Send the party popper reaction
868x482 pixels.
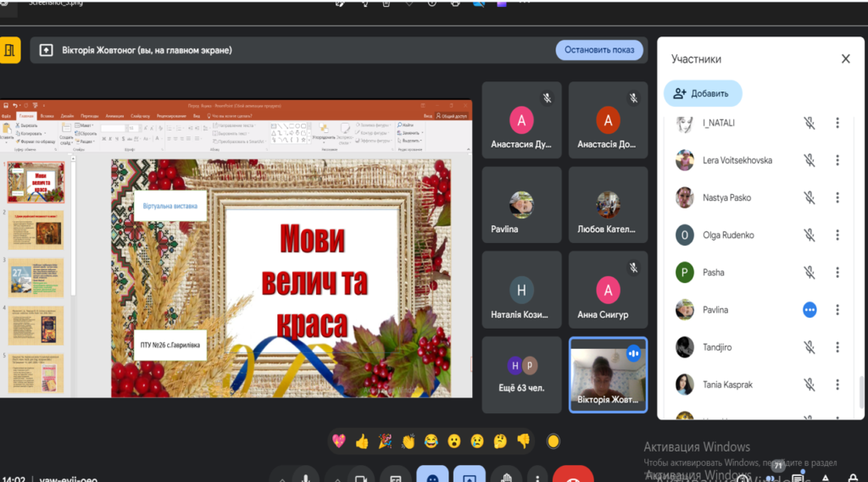tap(385, 440)
